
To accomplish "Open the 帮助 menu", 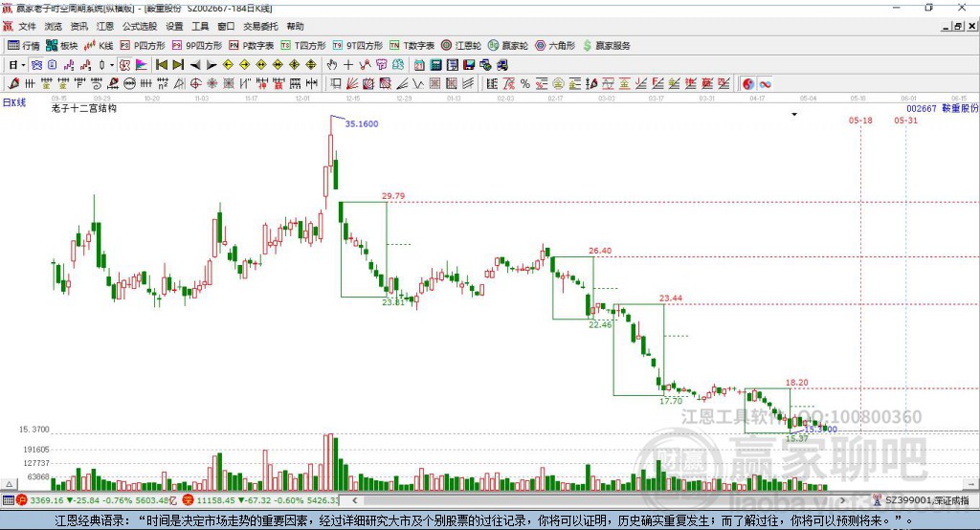I will pyautogui.click(x=295, y=26).
